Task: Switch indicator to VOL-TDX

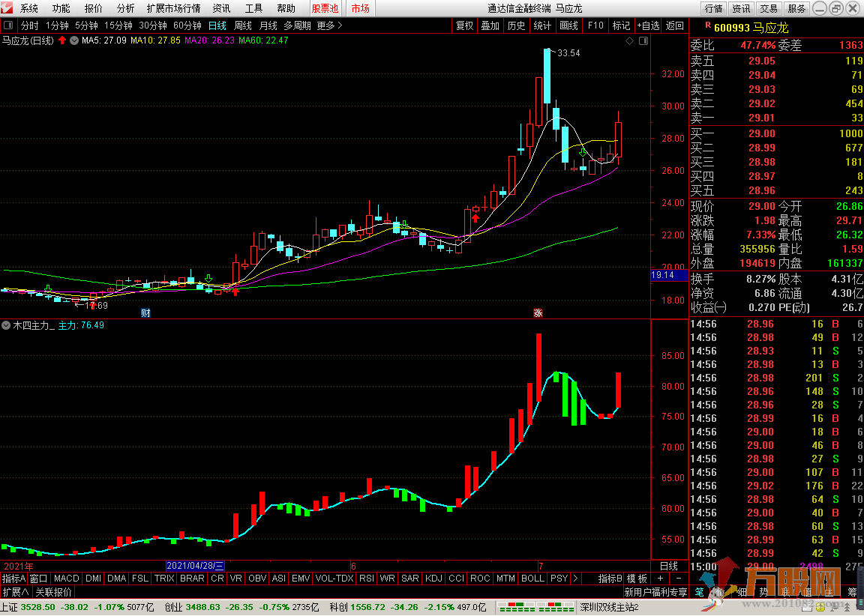Action: (334, 578)
